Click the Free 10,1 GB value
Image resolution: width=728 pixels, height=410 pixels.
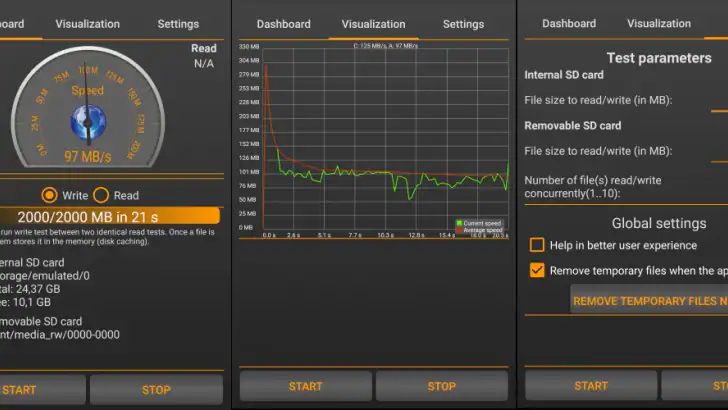[x=25, y=302]
